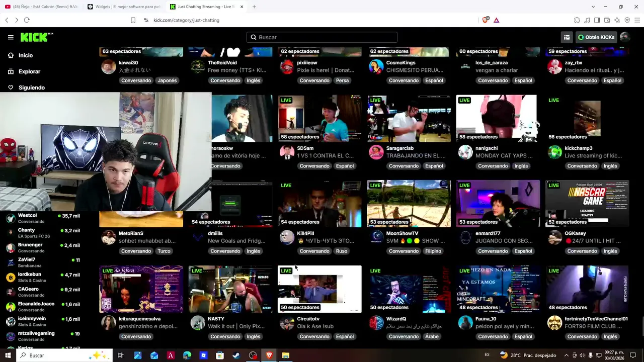The image size is (644, 362).
Task: Open the nanigachi channel name link
Action: (487, 148)
